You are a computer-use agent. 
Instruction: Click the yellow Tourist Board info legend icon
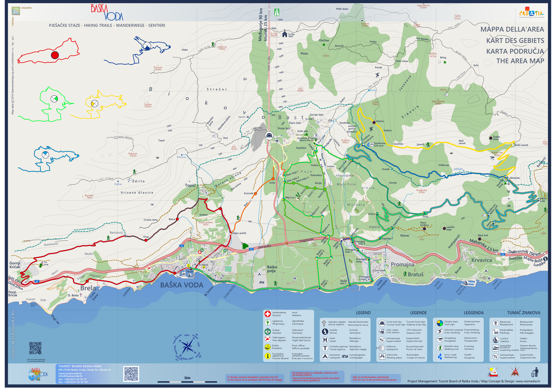[x=267, y=356]
